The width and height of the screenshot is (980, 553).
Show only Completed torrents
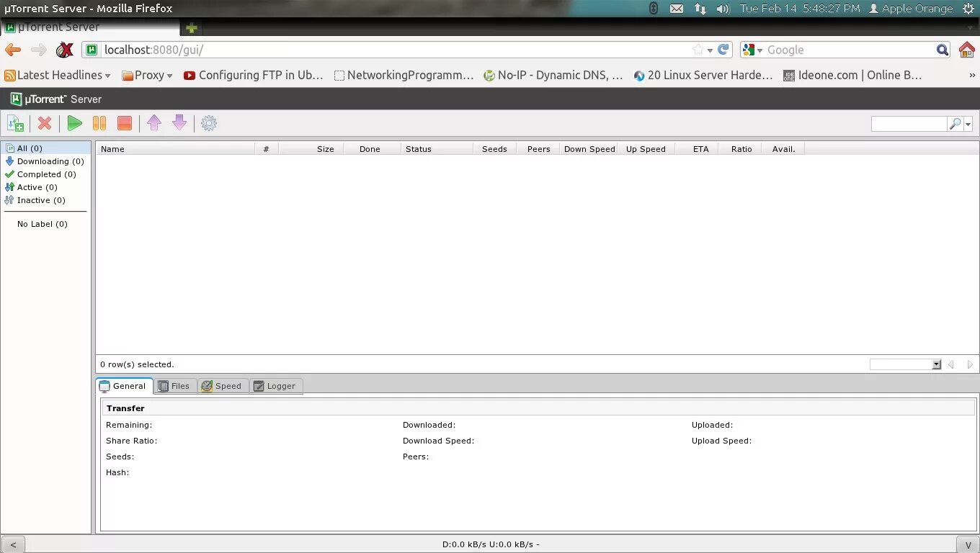45,174
